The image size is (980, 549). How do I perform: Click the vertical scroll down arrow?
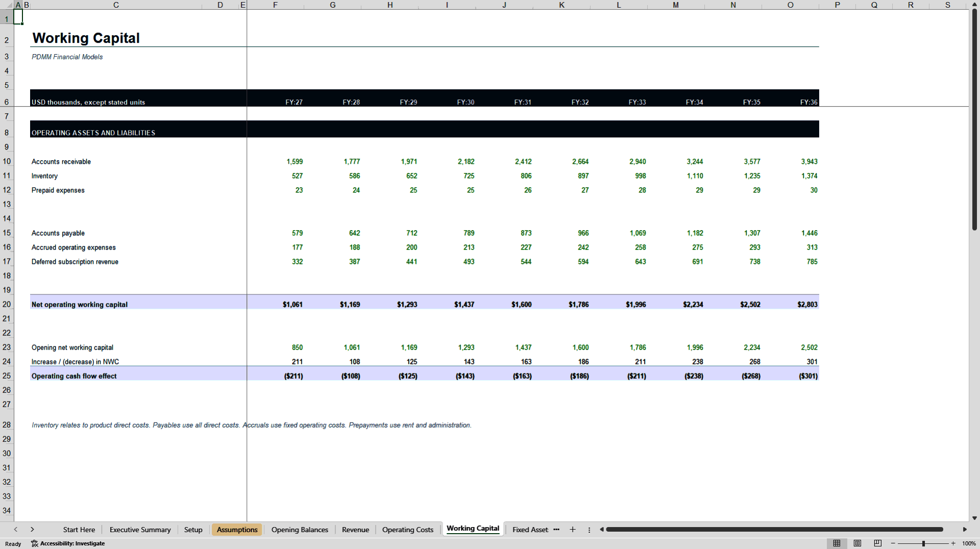[974, 518]
